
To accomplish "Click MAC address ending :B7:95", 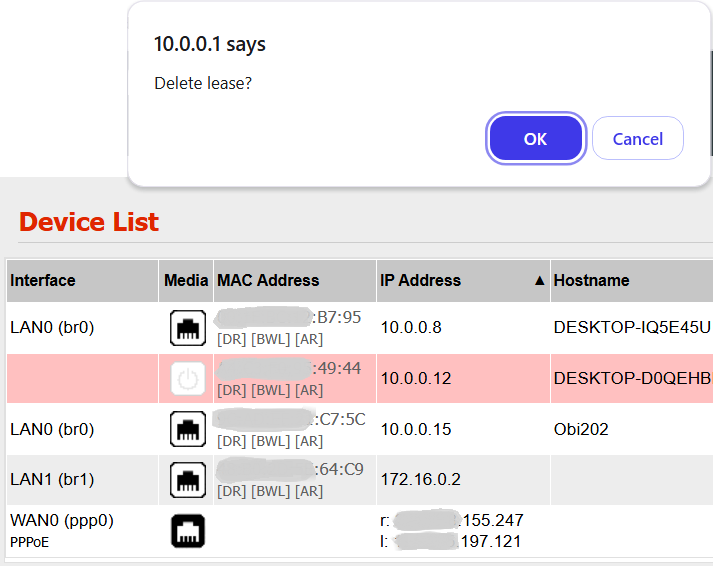I will [x=289, y=317].
